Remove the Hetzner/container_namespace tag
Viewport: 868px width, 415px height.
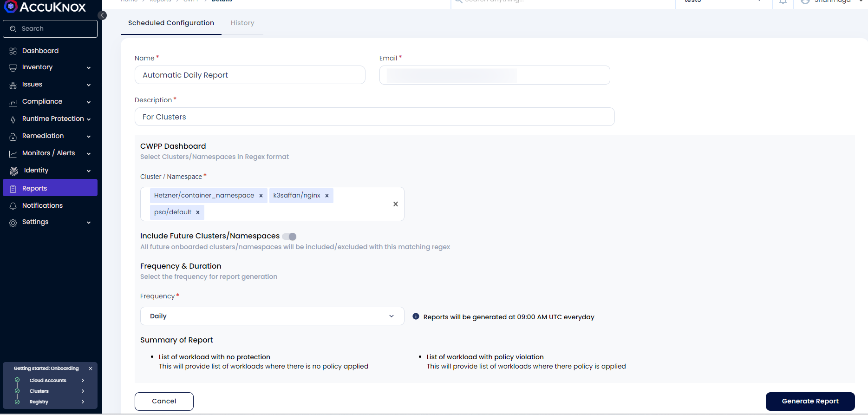[261, 196]
